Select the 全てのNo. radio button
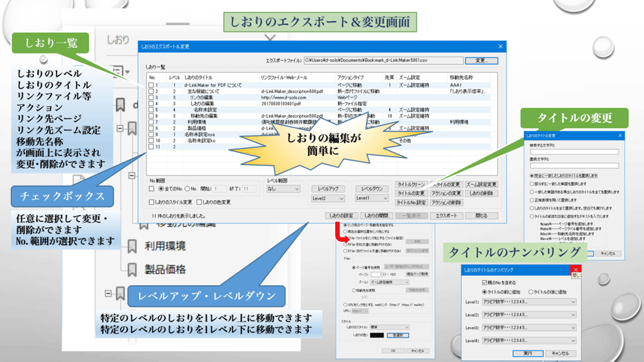Viewport: 644px width, 362px height. click(x=162, y=188)
